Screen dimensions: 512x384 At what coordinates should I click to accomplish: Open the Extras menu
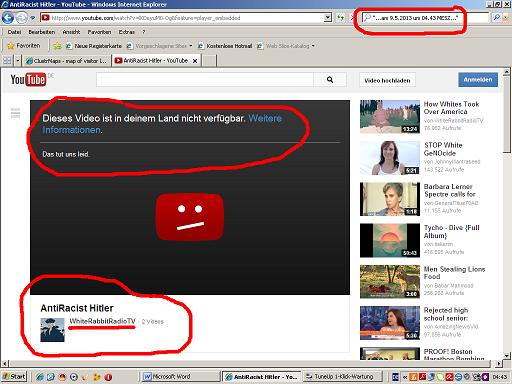tap(126, 32)
